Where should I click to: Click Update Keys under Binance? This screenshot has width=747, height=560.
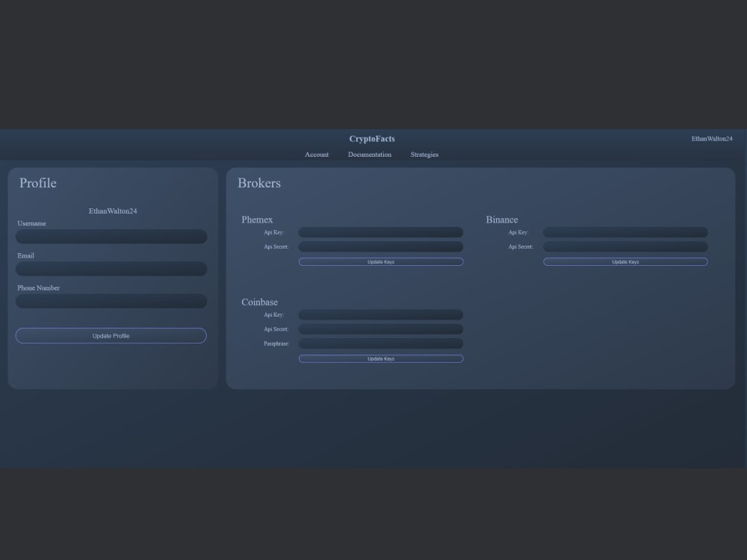[624, 262]
